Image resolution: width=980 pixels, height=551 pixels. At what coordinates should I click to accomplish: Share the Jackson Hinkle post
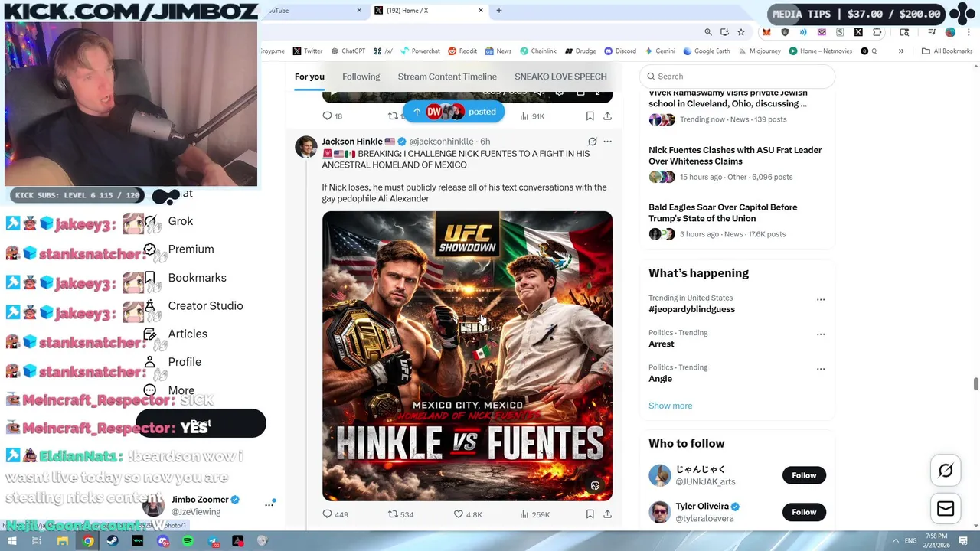pyautogui.click(x=607, y=514)
